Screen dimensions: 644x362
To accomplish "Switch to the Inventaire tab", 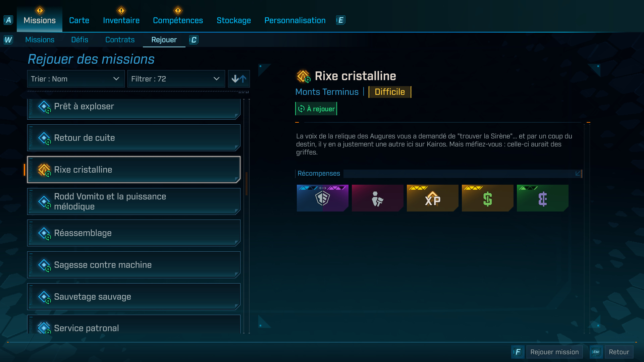I will [121, 20].
